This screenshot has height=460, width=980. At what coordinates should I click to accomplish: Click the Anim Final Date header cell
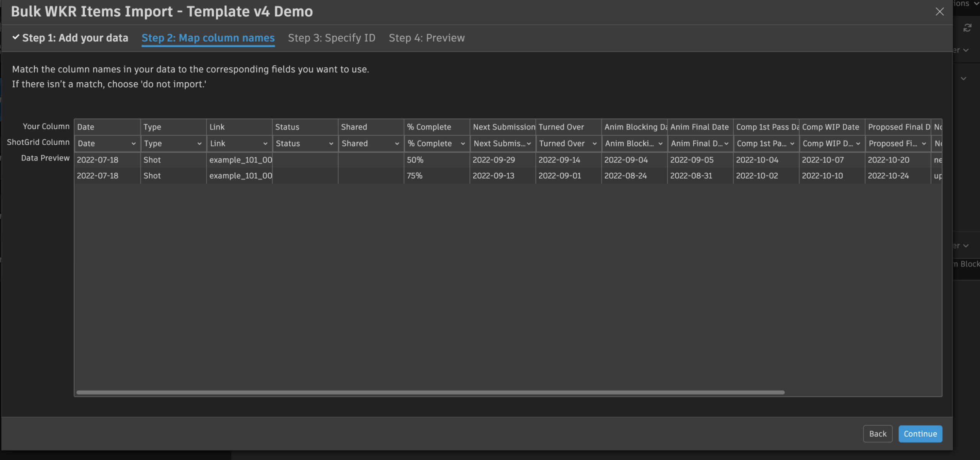[700, 127]
